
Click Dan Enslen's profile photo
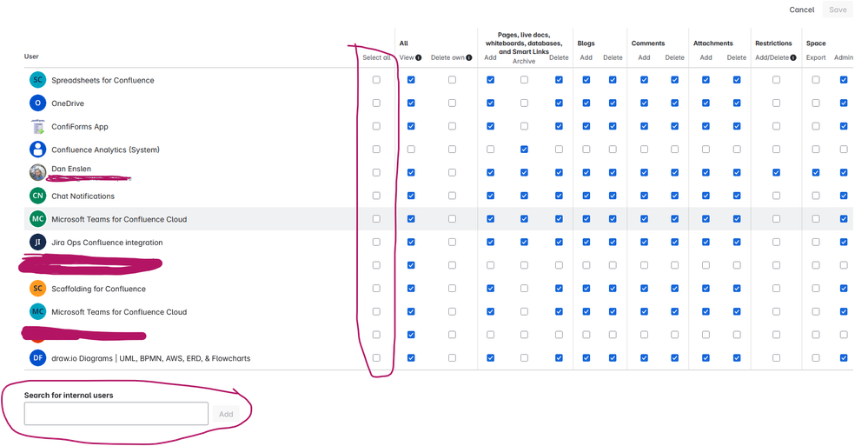click(37, 172)
